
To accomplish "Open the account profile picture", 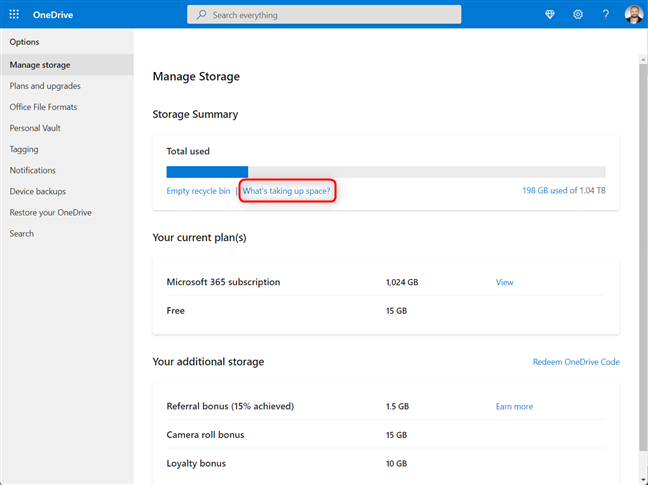I will (634, 14).
